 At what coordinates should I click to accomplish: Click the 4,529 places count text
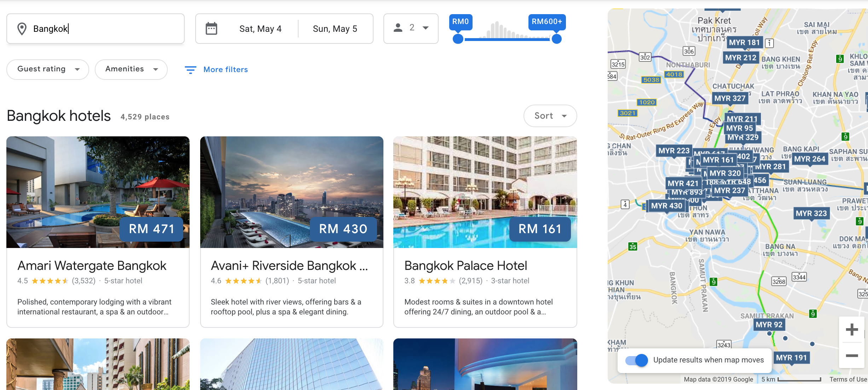145,117
